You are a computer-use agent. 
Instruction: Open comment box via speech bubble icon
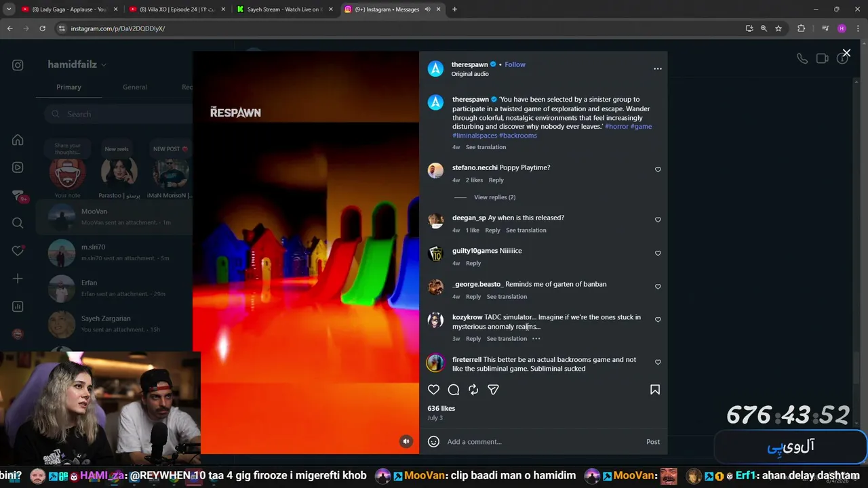(x=454, y=390)
